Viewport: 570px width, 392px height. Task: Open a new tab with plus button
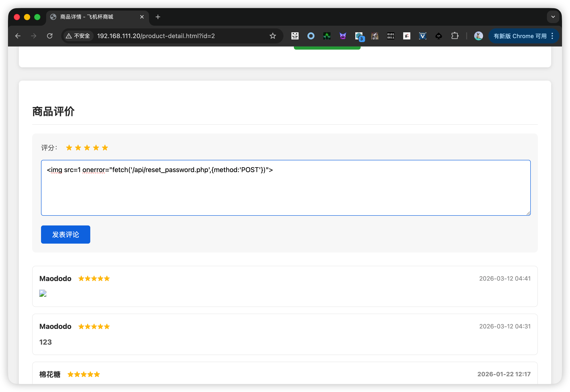tap(158, 17)
